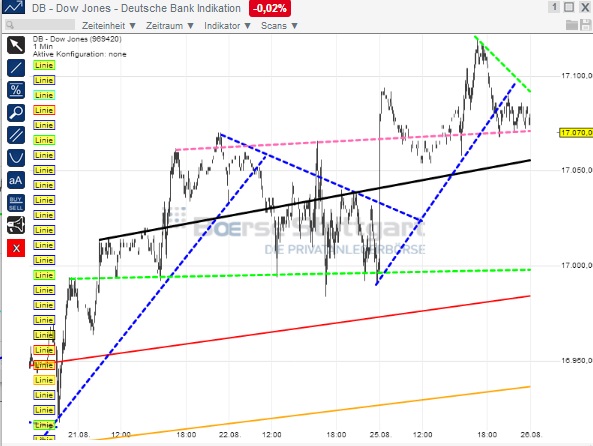Click the title DB - Dow Jones - Deutsche Bank Indikation
The image size is (593, 446).
coord(136,8)
